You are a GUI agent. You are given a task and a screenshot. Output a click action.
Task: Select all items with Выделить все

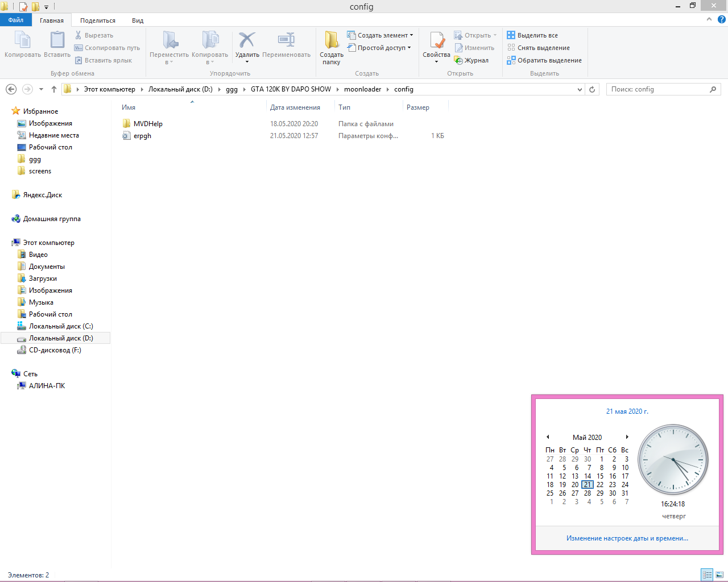(532, 35)
